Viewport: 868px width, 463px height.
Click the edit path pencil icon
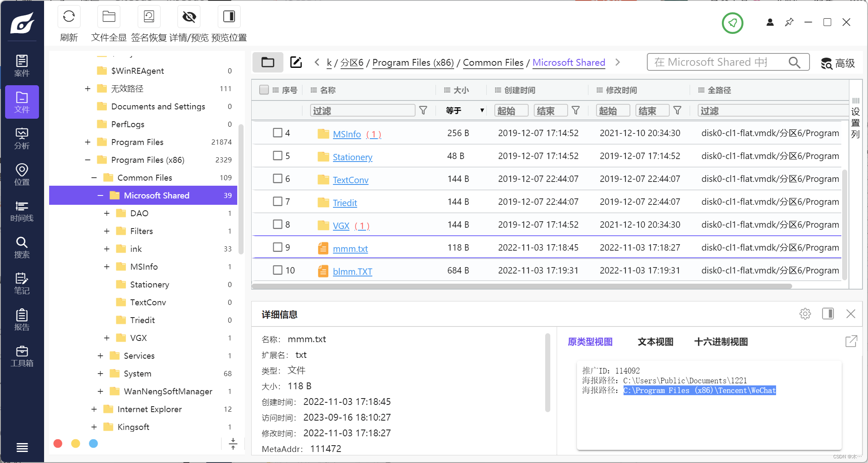tap(296, 62)
